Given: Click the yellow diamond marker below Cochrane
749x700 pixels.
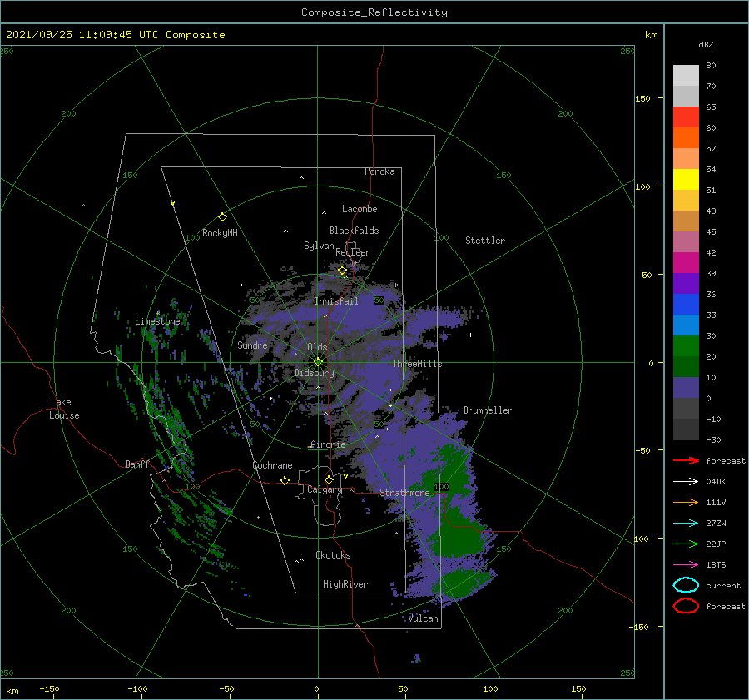Looking at the screenshot, I should click(285, 480).
